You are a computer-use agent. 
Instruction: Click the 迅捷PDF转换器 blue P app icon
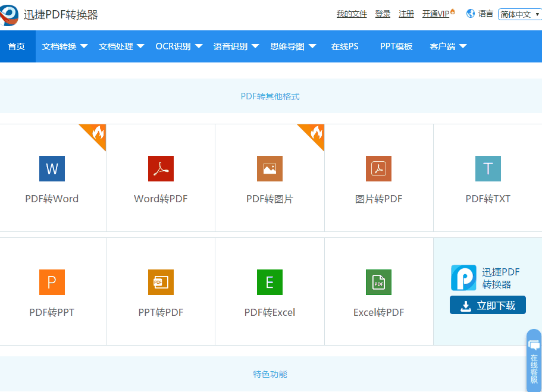(x=463, y=278)
